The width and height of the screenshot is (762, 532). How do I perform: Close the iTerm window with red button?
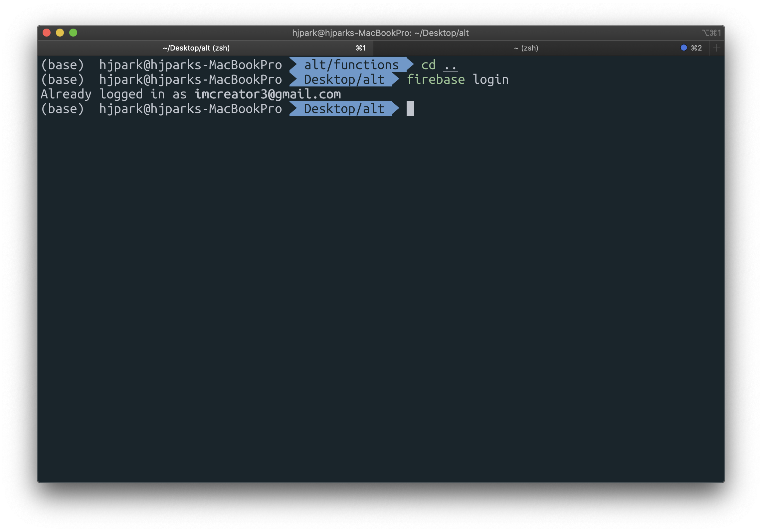click(x=47, y=33)
